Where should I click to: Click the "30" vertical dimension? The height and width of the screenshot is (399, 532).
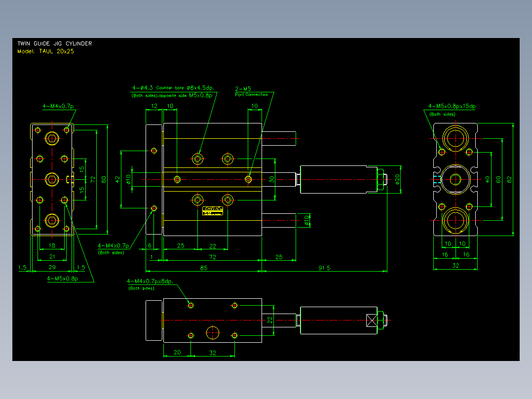coord(271,179)
